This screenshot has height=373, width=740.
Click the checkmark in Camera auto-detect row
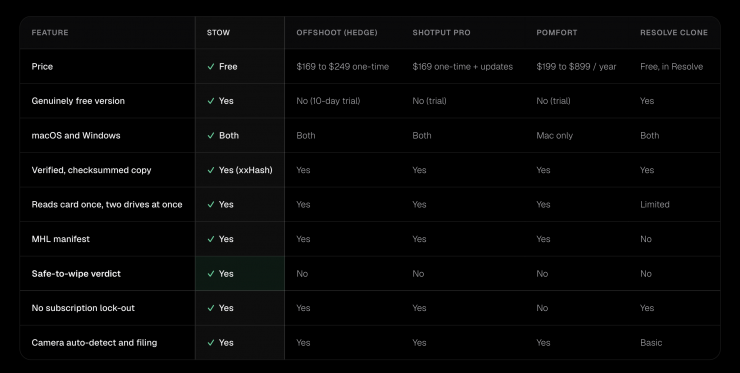[211, 343]
